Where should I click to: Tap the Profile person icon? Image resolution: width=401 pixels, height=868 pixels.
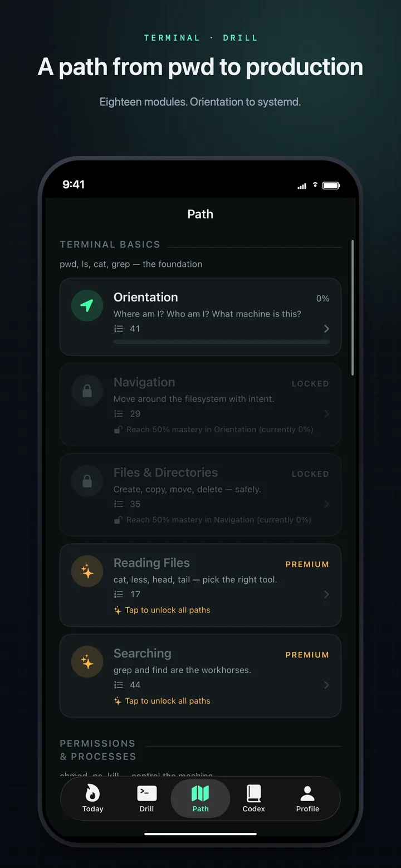pos(307,793)
